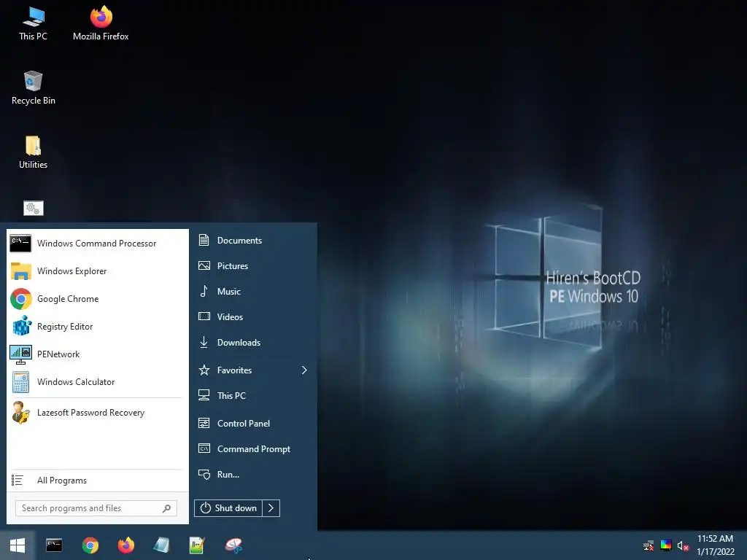
Task: Open the green notepad taskbar icon
Action: (x=197, y=545)
